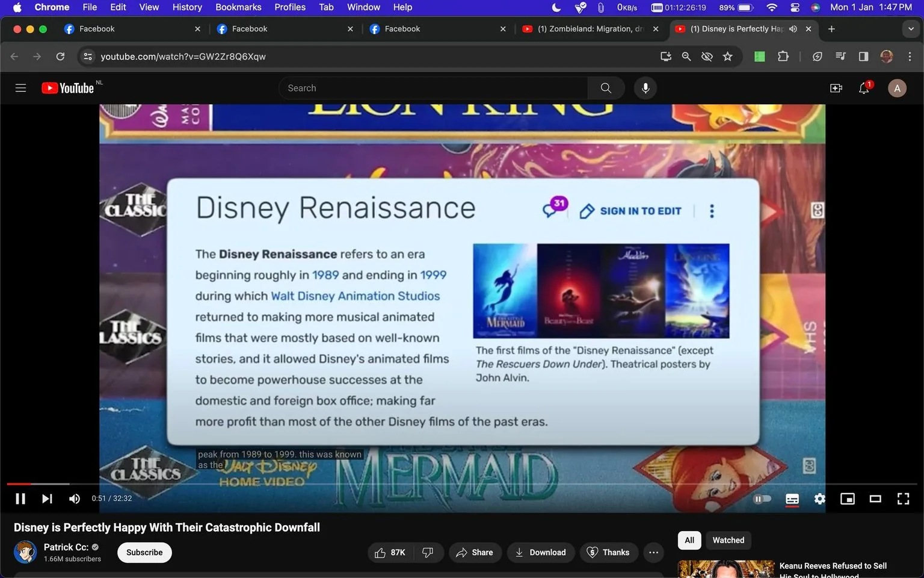
Task: Cast this tab with the cast icon
Action: 665,56
